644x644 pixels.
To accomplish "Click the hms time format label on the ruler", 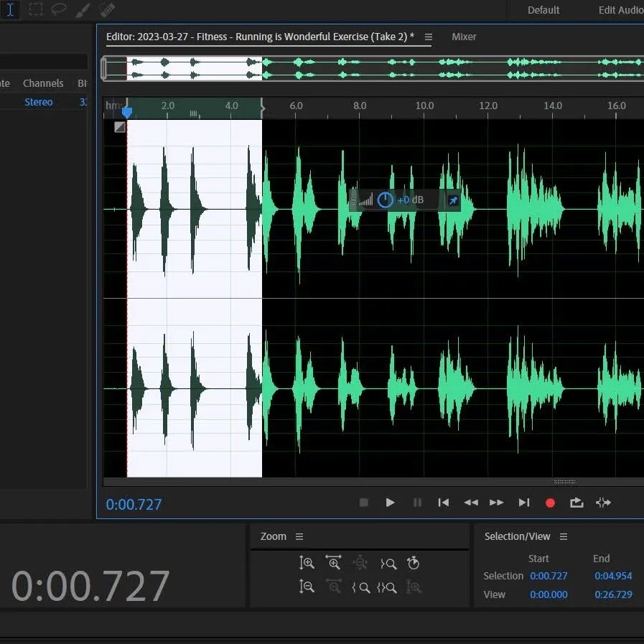I will pyautogui.click(x=113, y=105).
